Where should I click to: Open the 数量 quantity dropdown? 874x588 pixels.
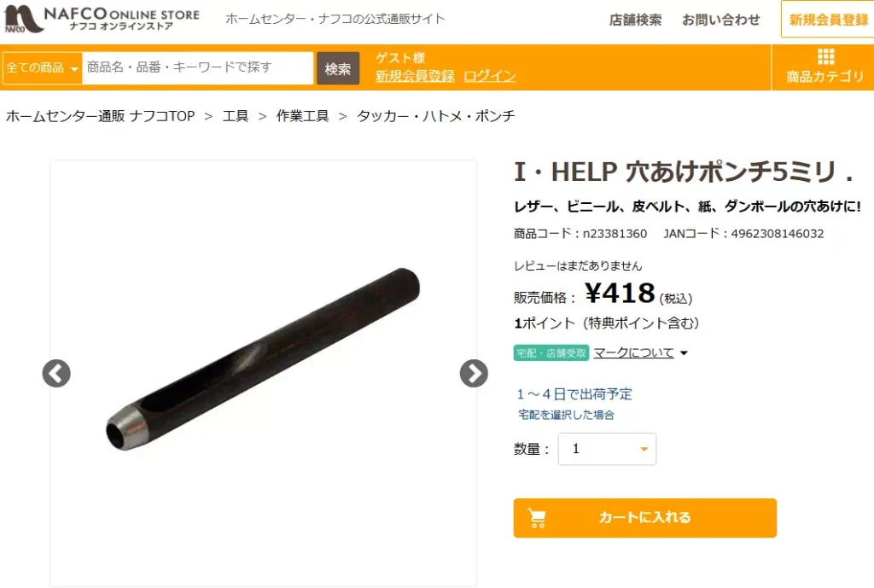point(607,449)
